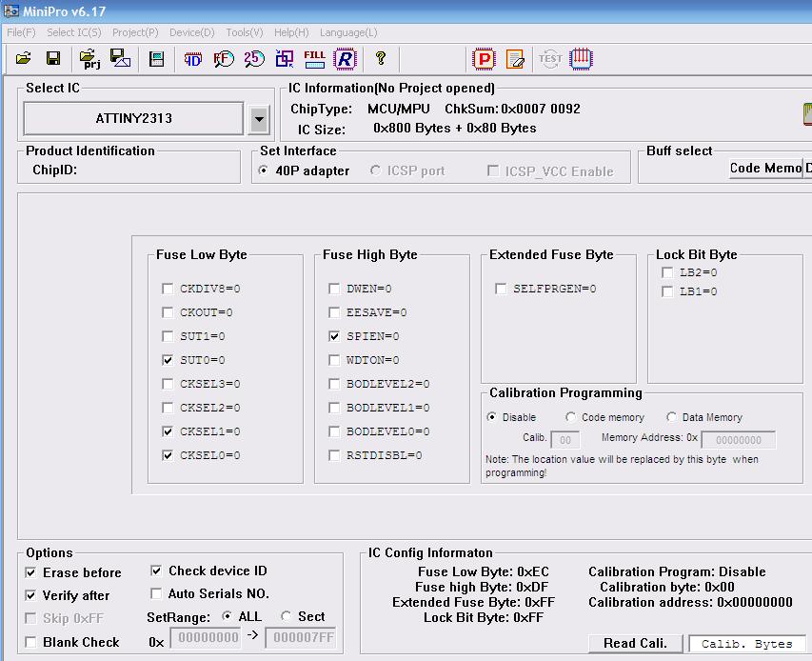812x661 pixels.
Task: Click the FILL buffer icon
Action: (x=314, y=59)
